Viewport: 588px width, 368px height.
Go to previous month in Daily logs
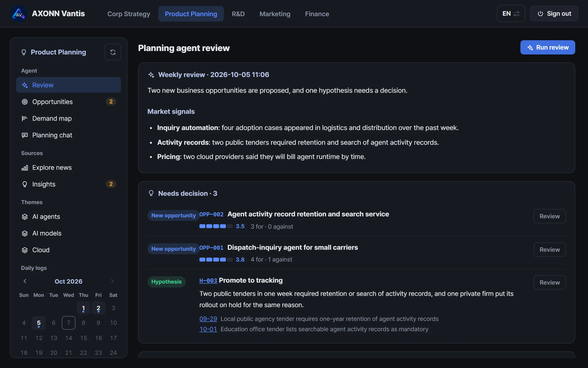pos(25,281)
